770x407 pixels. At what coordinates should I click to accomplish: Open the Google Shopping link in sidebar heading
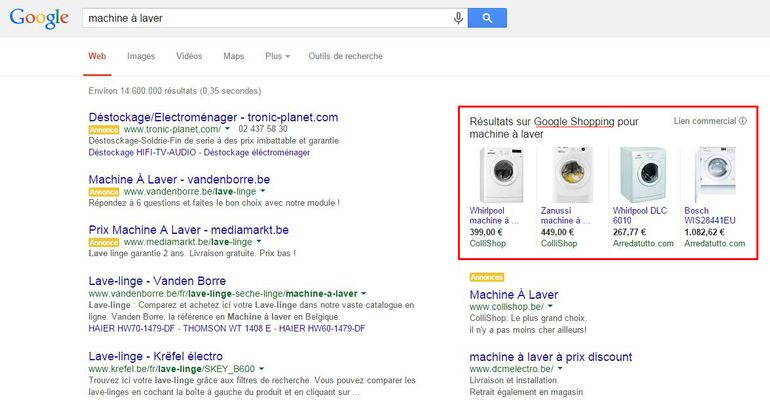[x=574, y=121]
